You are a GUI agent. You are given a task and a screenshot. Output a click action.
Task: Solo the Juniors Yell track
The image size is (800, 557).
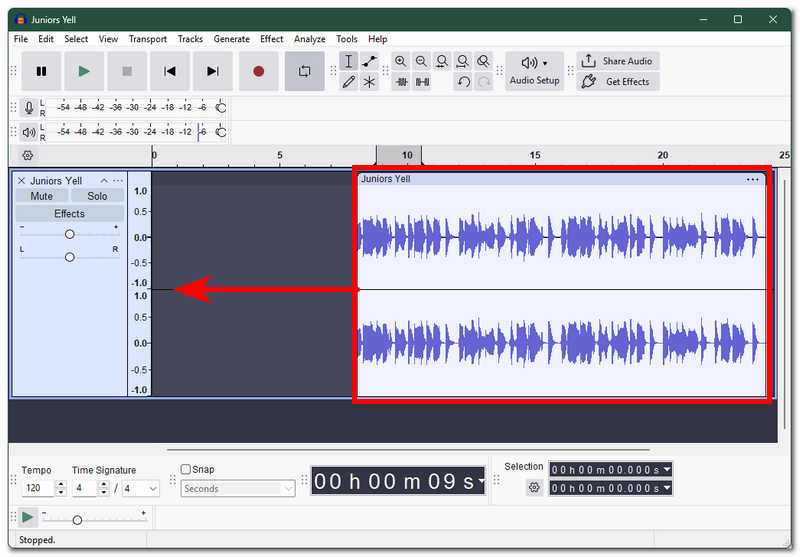(x=97, y=196)
